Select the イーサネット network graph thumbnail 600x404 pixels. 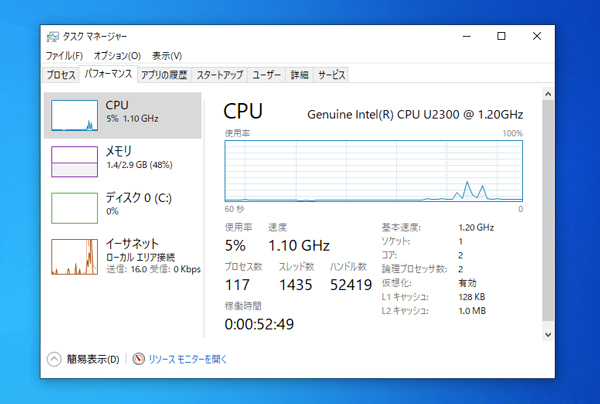click(74, 257)
